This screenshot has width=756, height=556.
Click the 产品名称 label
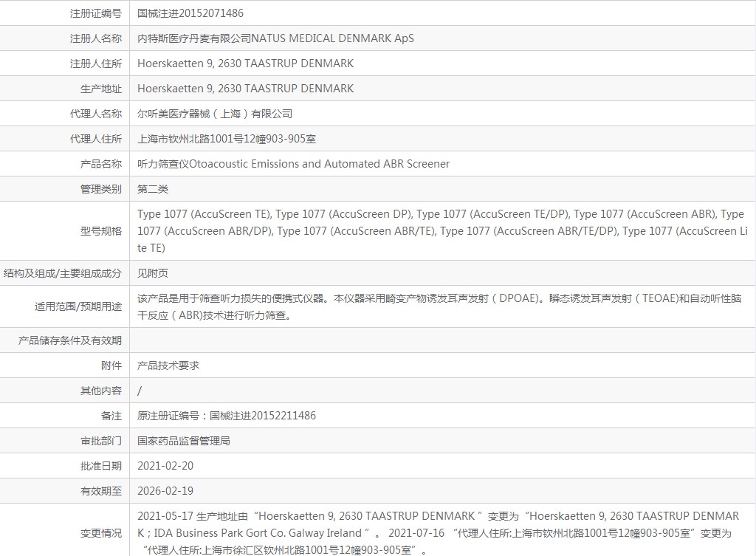click(101, 164)
